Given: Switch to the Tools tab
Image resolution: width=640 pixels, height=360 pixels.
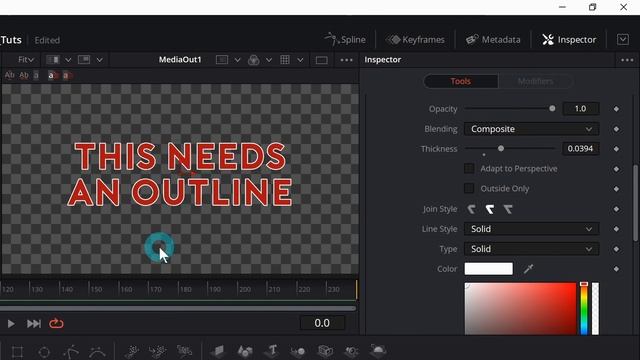Looking at the screenshot, I should tap(461, 81).
